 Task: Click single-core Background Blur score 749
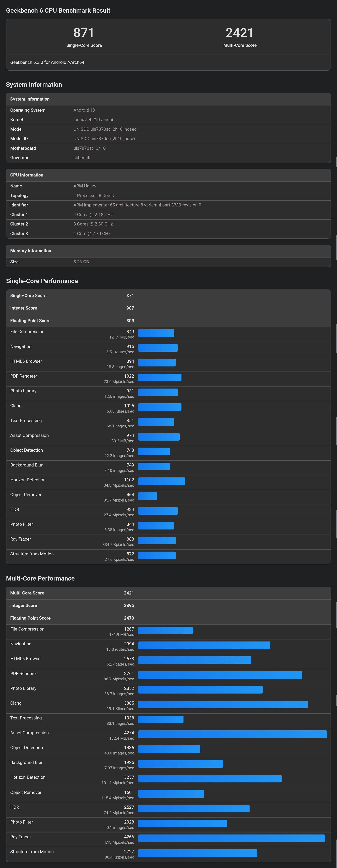pos(130,465)
